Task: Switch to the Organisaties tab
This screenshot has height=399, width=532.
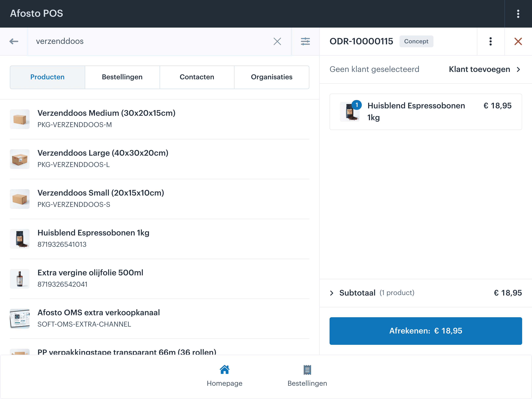Action: 272,77
